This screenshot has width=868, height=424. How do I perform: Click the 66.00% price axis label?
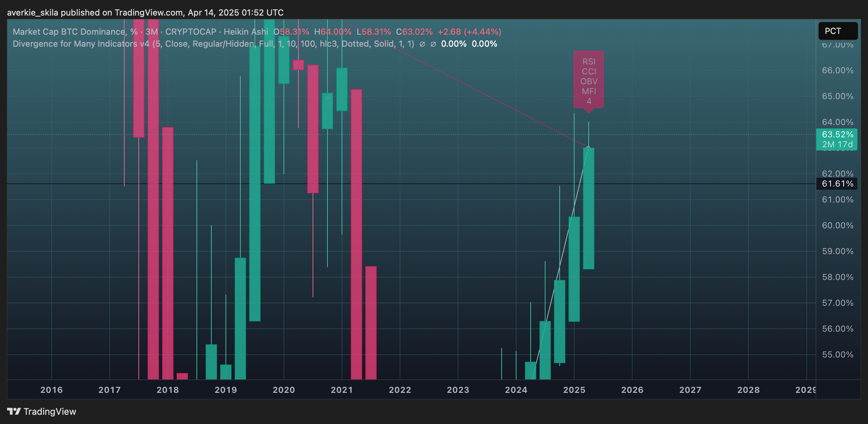[x=838, y=70]
